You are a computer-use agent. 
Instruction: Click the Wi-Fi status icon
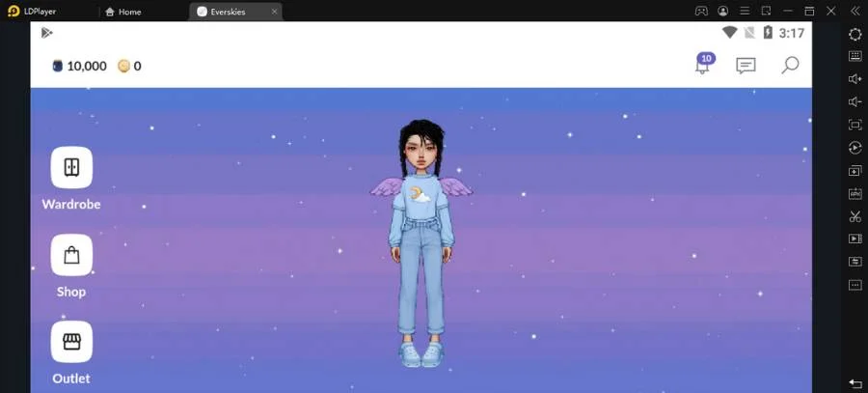point(729,33)
